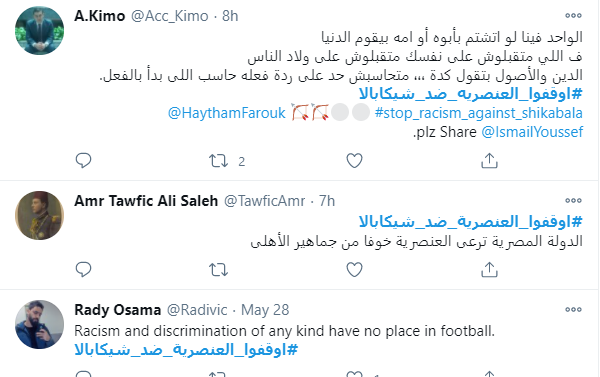View Rady Osama's profile picture
Screen dimensions: 600x377
tap(39, 325)
